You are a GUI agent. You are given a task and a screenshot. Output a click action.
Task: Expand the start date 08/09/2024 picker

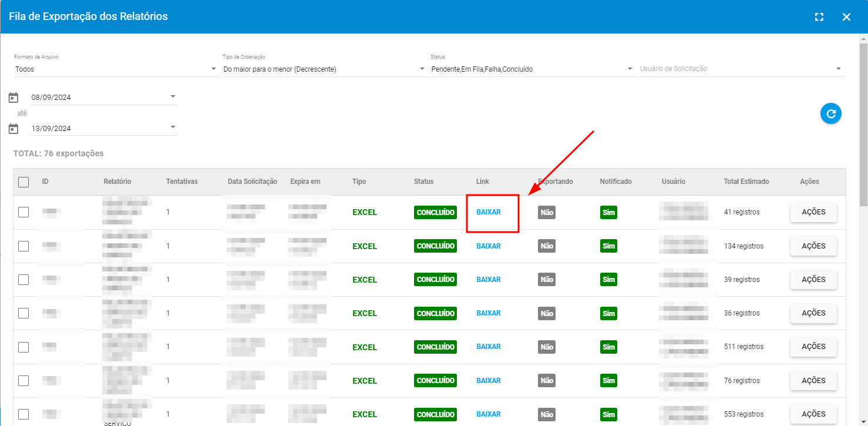tap(104, 98)
